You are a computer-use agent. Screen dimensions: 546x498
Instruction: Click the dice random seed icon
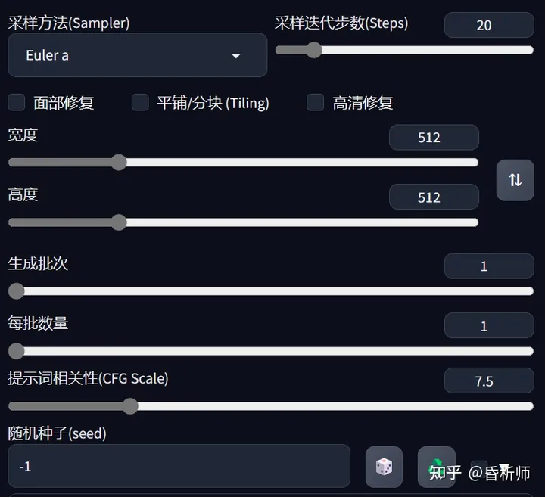[384, 467]
